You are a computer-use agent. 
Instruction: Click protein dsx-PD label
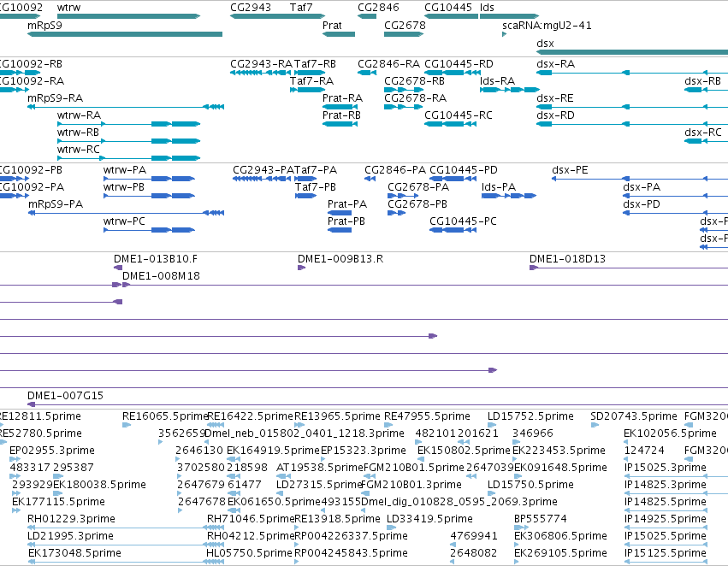tap(642, 204)
